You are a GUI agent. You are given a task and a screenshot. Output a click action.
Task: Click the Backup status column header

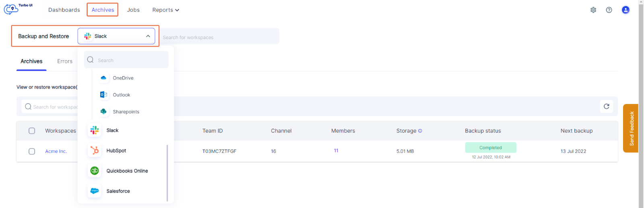tap(483, 131)
